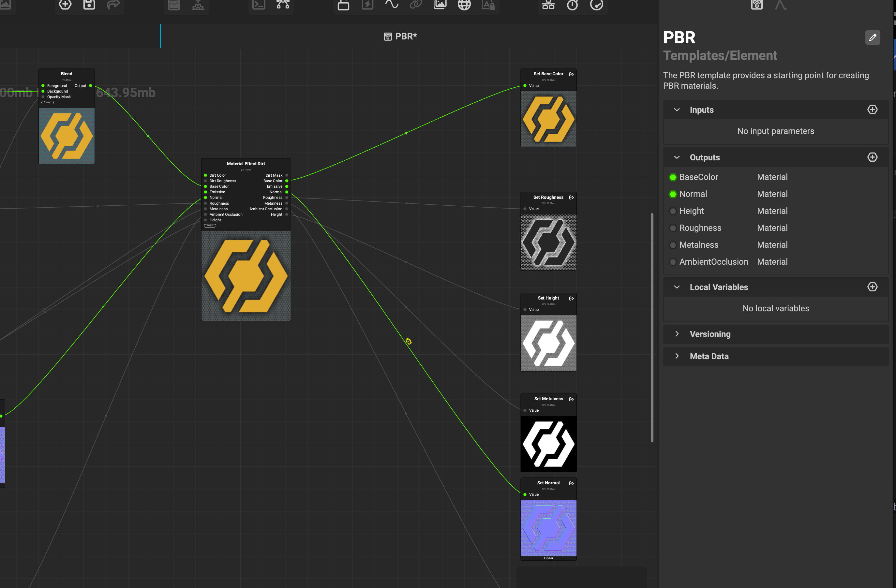Expand the Versioning section
This screenshot has height=588, width=896.
pos(677,334)
